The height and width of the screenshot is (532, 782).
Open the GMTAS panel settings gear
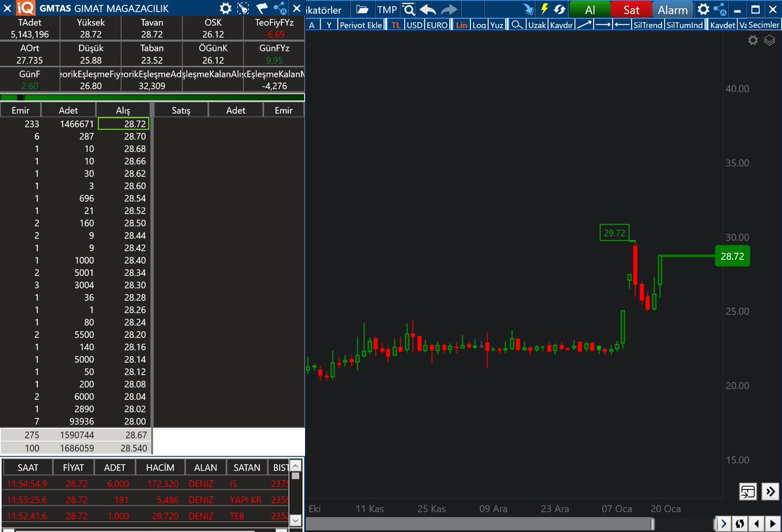pos(225,8)
